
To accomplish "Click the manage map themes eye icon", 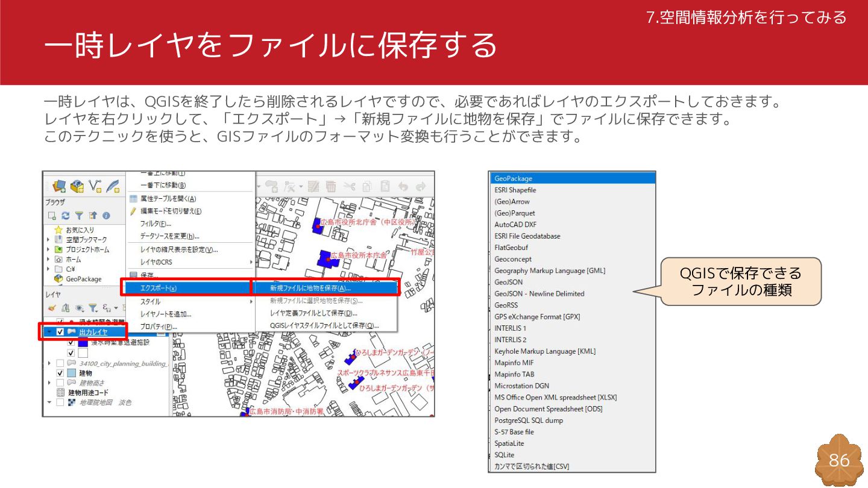I will coord(79,307).
